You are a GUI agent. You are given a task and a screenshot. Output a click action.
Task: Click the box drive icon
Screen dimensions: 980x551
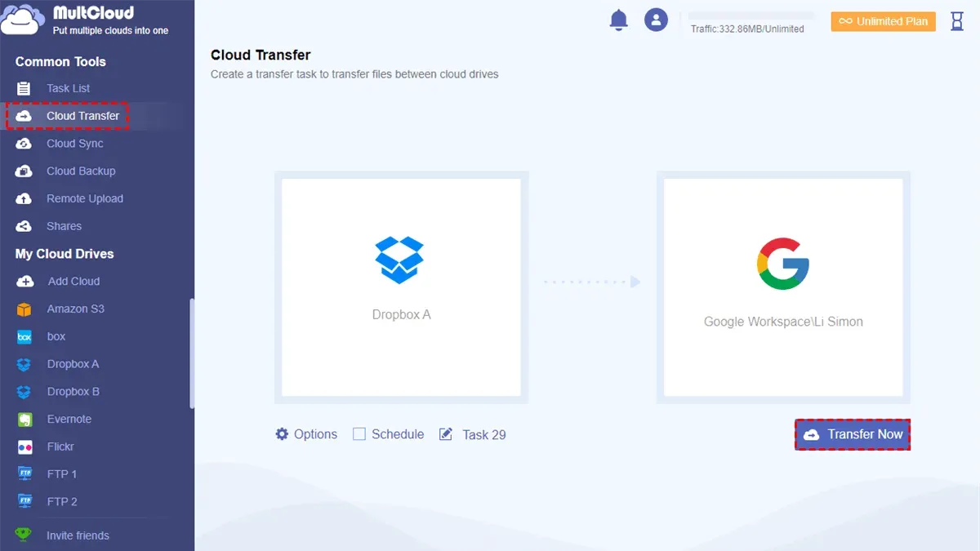coord(24,336)
